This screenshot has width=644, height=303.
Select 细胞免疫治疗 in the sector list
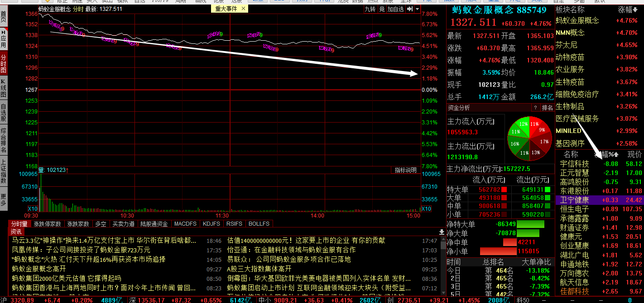point(577,95)
